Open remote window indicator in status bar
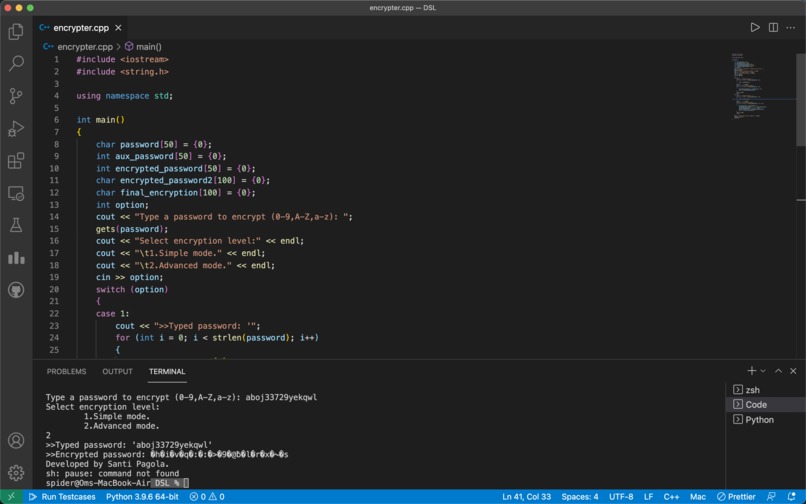 11,496
